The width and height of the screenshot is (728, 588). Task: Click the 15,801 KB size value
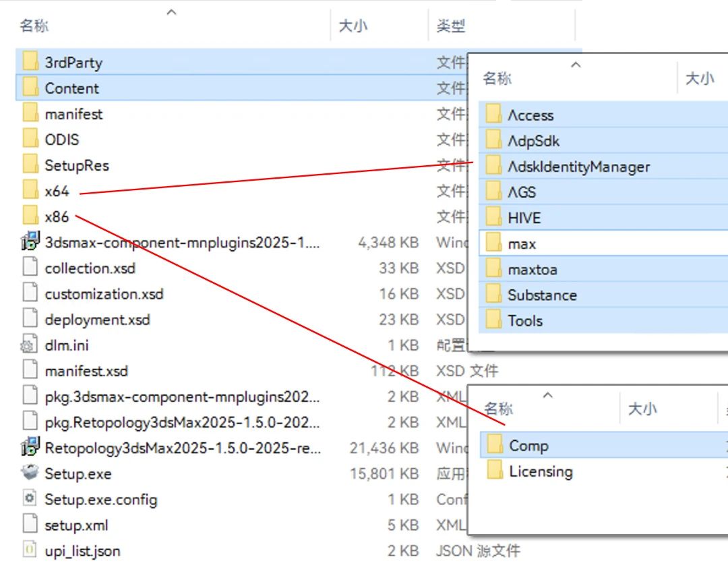384,474
